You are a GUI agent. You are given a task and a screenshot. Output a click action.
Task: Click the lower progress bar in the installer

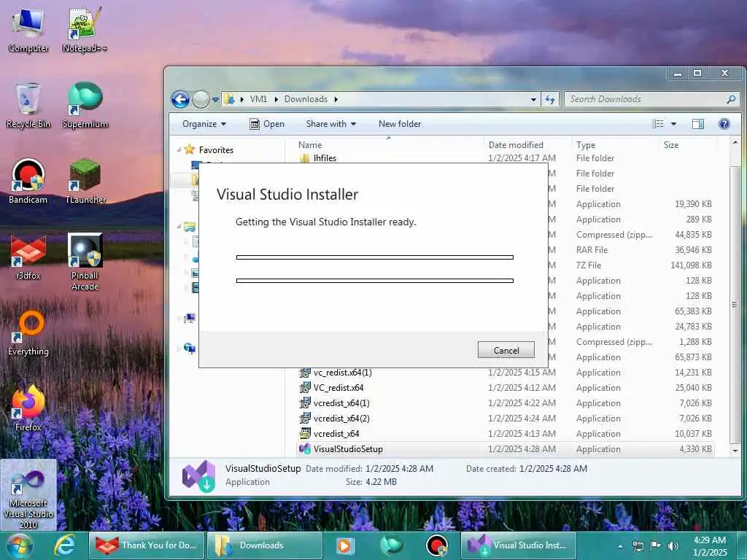(x=374, y=281)
